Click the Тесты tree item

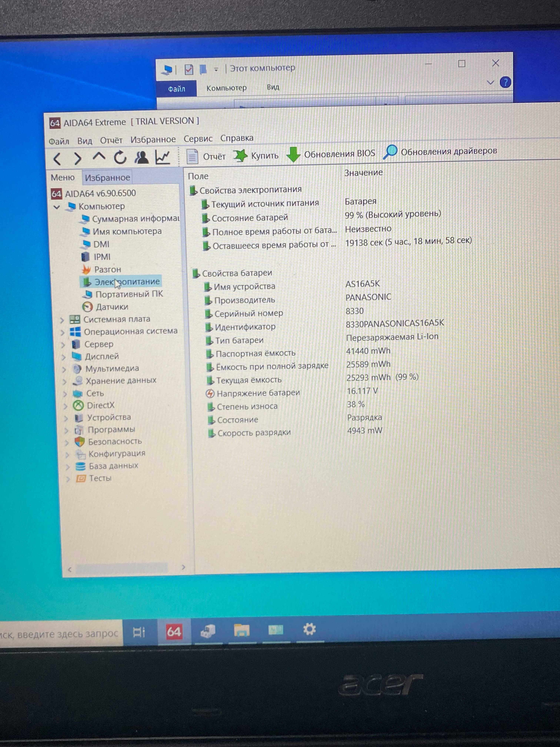[94, 478]
